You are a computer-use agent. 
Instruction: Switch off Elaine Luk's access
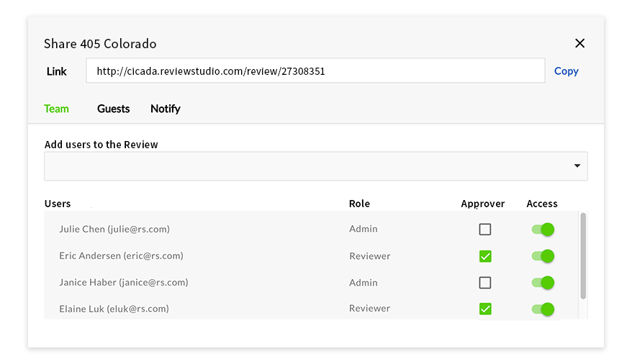point(543,309)
